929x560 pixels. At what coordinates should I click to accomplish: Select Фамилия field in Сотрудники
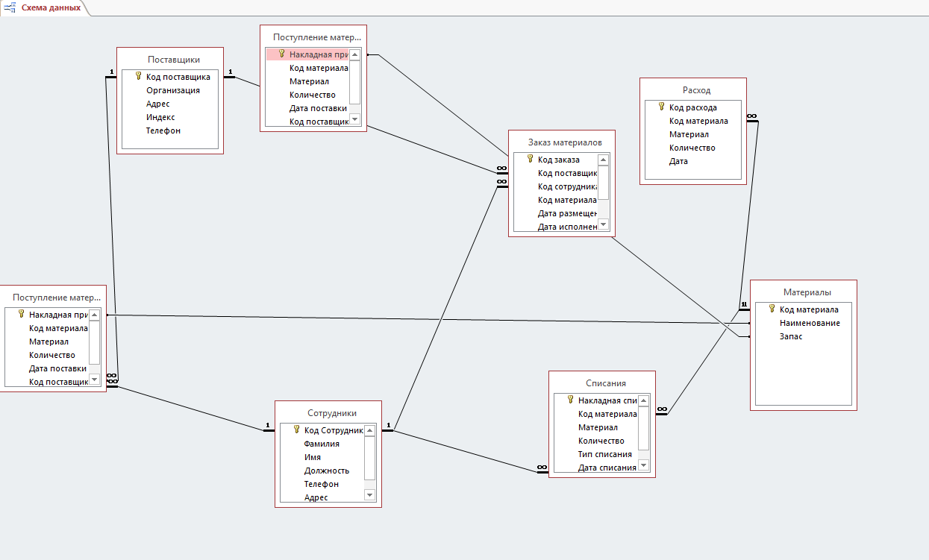point(322,444)
